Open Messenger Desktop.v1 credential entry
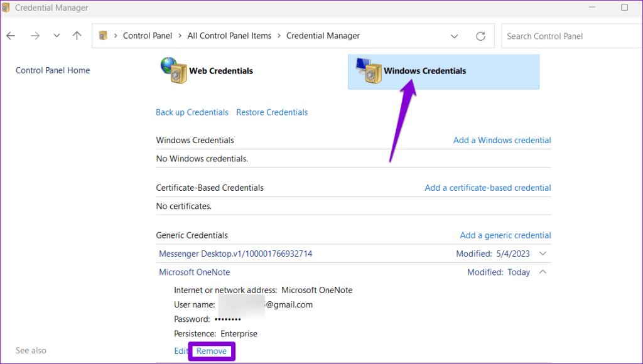 (x=235, y=254)
